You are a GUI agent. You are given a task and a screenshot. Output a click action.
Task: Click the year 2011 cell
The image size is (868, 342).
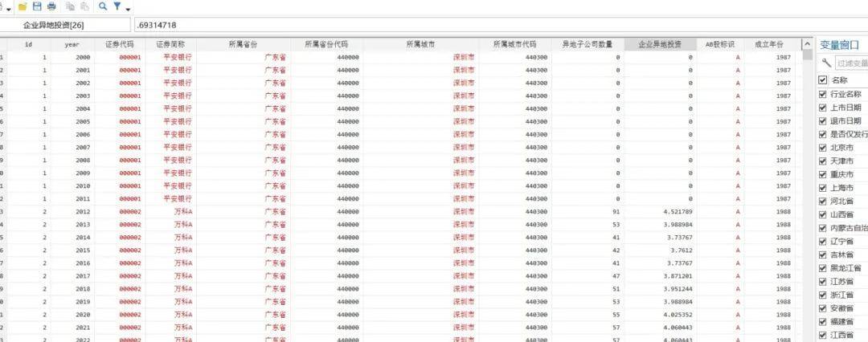click(72, 198)
